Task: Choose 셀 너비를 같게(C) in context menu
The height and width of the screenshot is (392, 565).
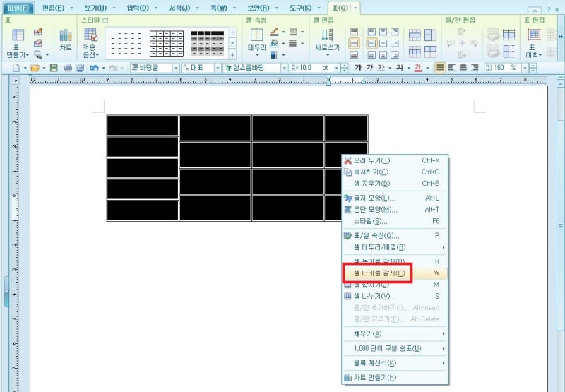Action: [x=395, y=273]
